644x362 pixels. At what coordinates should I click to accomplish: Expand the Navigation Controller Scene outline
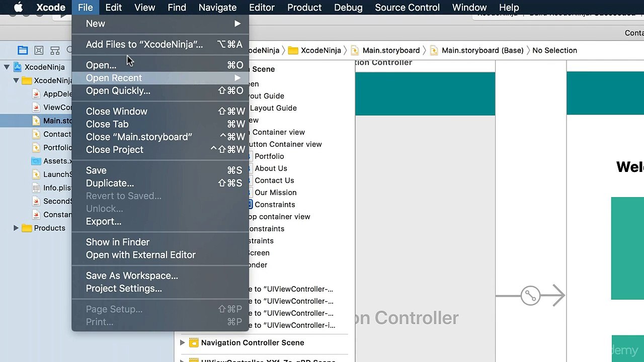click(x=182, y=343)
